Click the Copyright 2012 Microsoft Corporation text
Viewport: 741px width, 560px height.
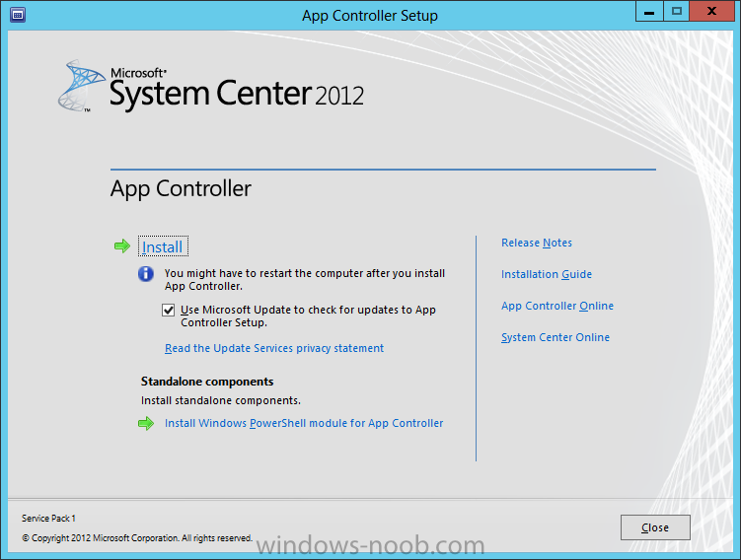137,537
